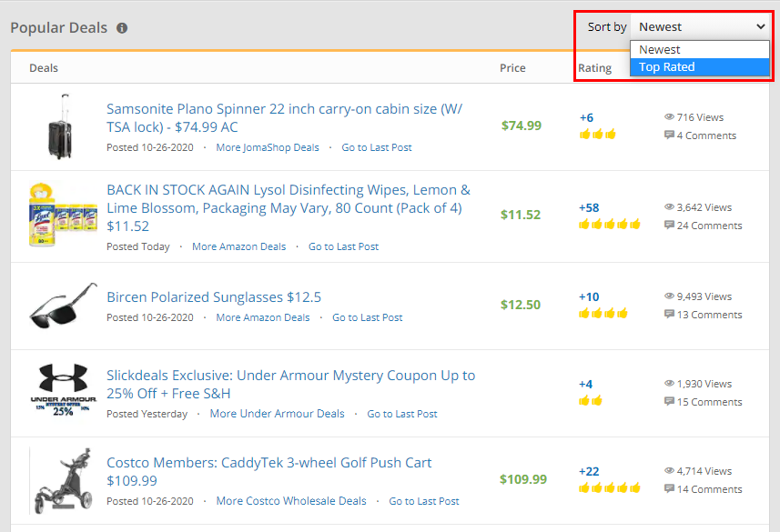
Task: Click the thumbs-up rating icons under +58
Action: pyautogui.click(x=610, y=225)
